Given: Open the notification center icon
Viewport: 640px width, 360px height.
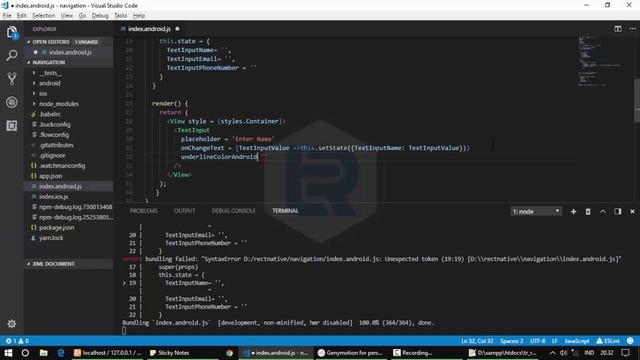Looking at the screenshot, I should pyautogui.click(x=625, y=353).
